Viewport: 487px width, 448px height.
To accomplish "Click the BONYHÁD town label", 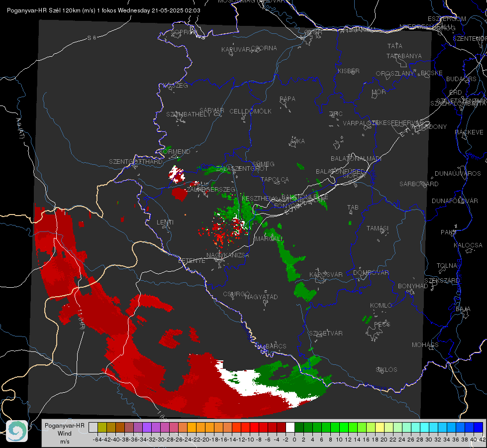I will click(413, 286).
